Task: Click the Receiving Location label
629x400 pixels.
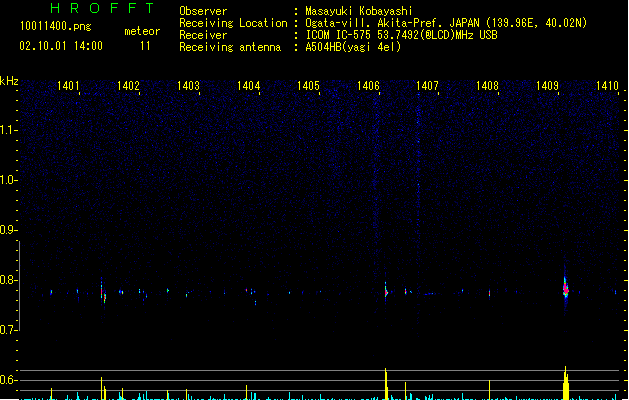Action: point(233,23)
